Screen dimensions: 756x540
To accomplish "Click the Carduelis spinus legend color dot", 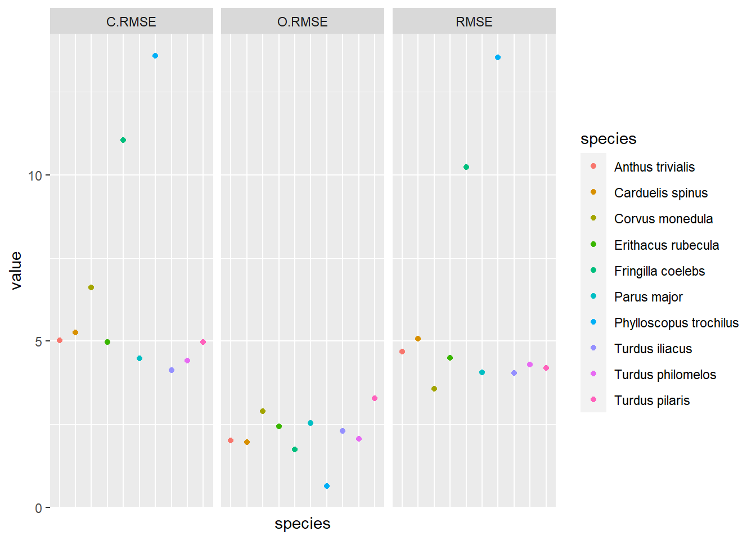I will point(593,192).
